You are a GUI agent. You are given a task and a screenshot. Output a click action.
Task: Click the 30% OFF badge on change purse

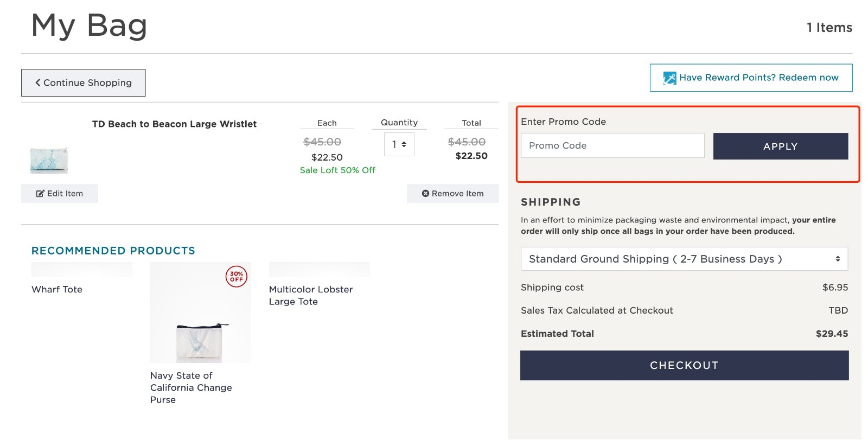(x=237, y=277)
